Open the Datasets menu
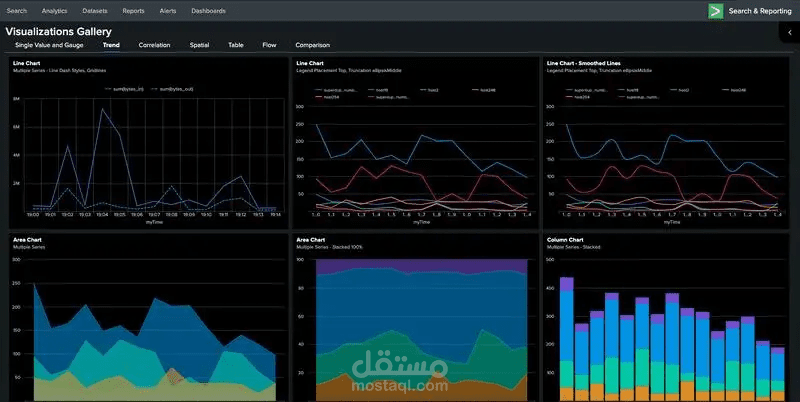The width and height of the screenshot is (800, 402). pos(95,11)
